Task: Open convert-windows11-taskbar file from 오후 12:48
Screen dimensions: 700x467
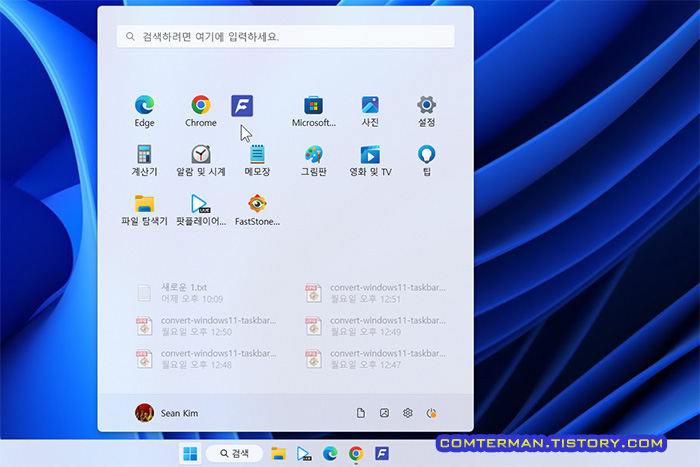Action: coord(206,359)
